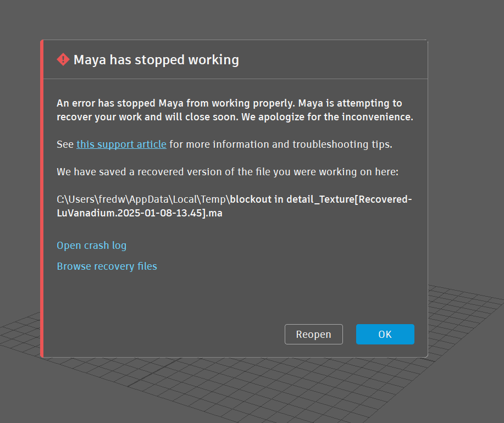
Task: Browse recovery files
Action: tap(107, 266)
